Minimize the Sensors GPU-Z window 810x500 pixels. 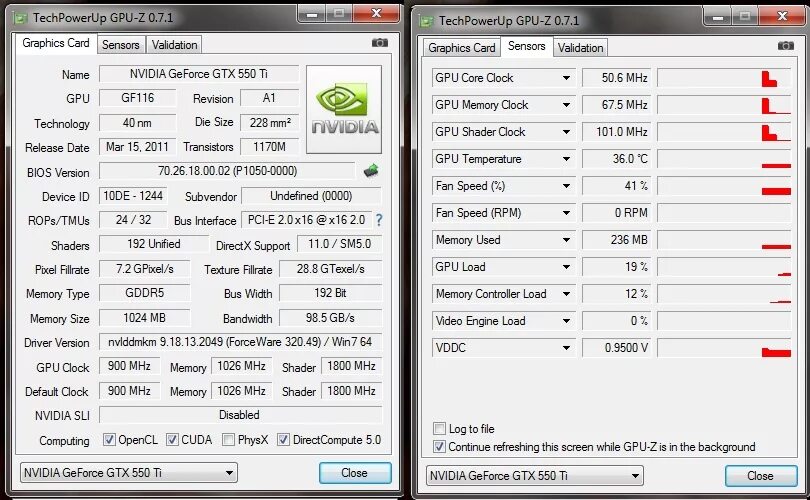(718, 17)
